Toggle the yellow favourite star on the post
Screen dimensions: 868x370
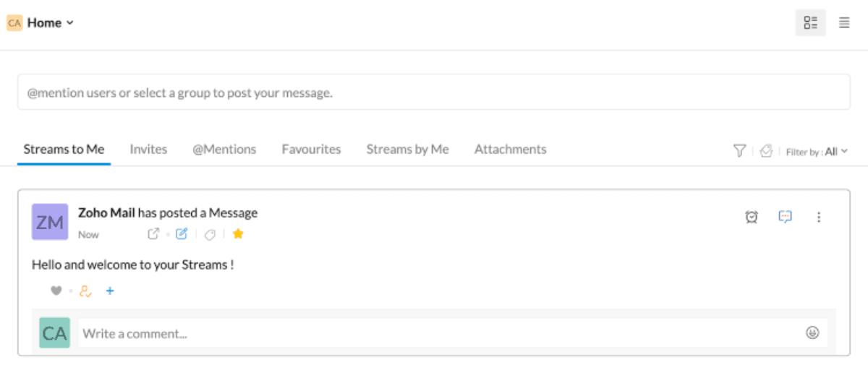[238, 233]
